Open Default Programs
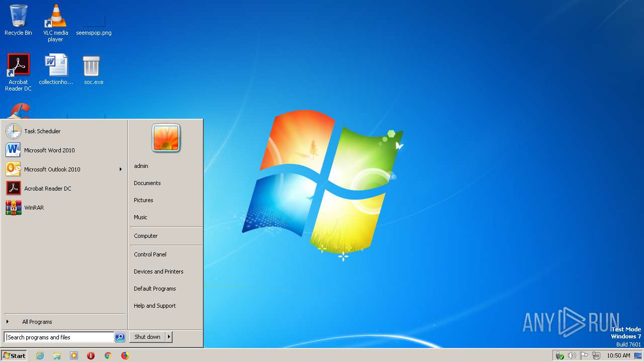The height and width of the screenshot is (362, 644). pos(166,289)
